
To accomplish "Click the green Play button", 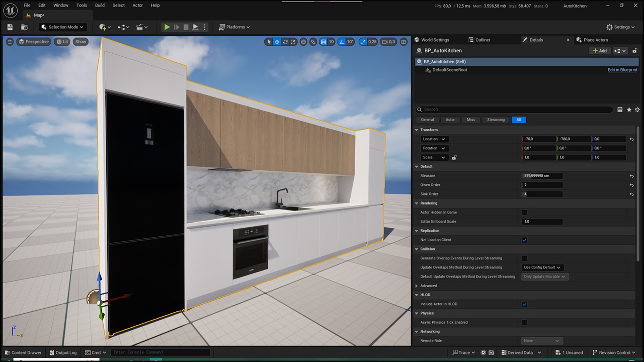I will [167, 27].
